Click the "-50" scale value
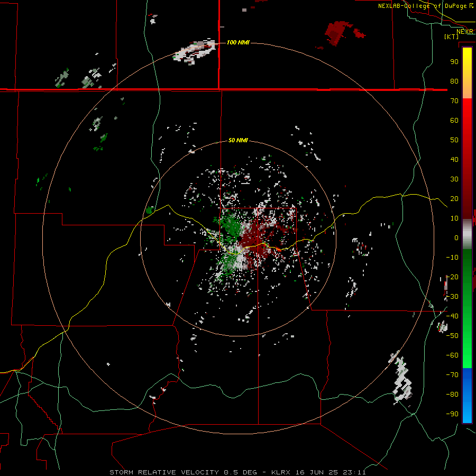 pos(452,336)
